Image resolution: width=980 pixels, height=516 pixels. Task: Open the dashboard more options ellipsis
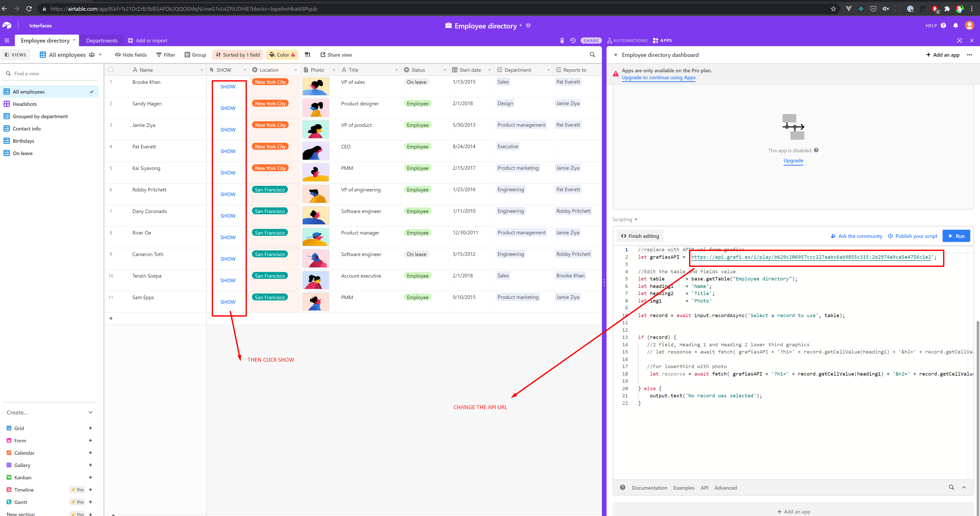(969, 55)
